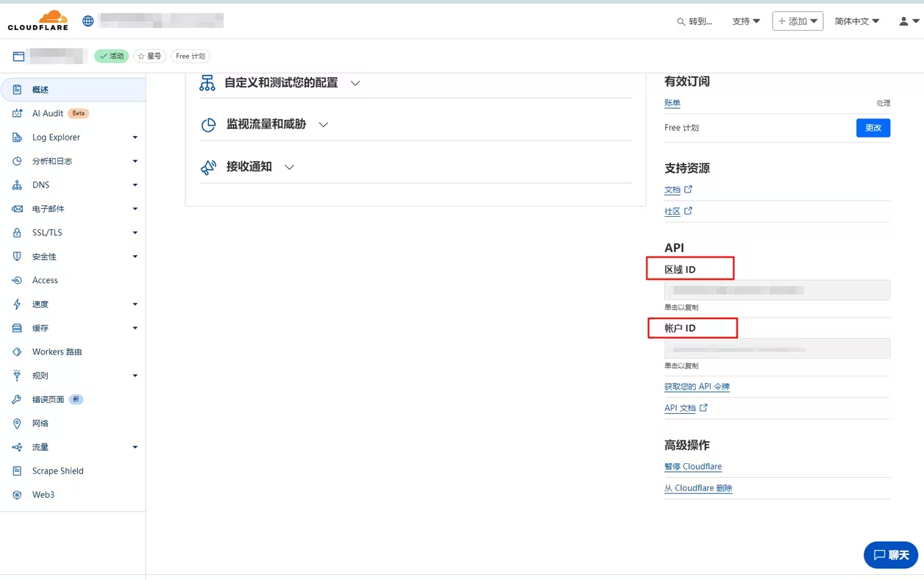This screenshot has height=580, width=924.
Task: Expand the 监视流量和威胁 section
Action: click(x=323, y=125)
